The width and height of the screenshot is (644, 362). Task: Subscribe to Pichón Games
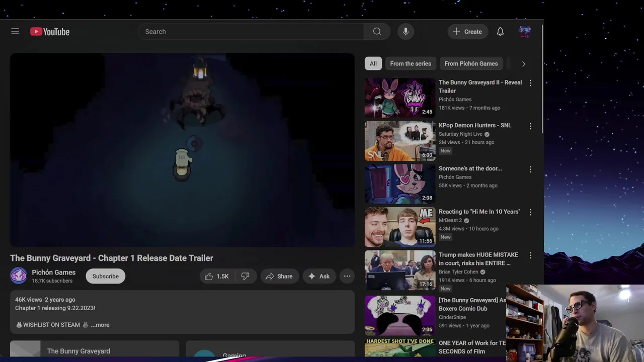106,276
